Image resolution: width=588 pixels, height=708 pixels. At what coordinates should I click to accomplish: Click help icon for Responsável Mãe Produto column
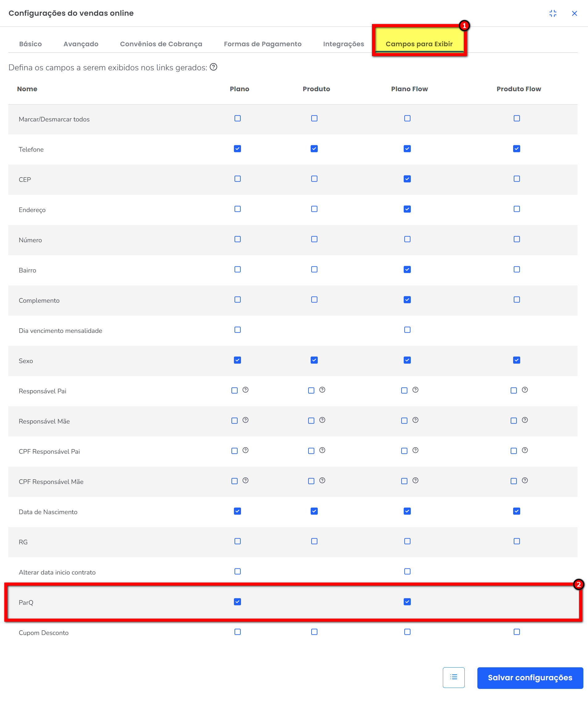322,420
